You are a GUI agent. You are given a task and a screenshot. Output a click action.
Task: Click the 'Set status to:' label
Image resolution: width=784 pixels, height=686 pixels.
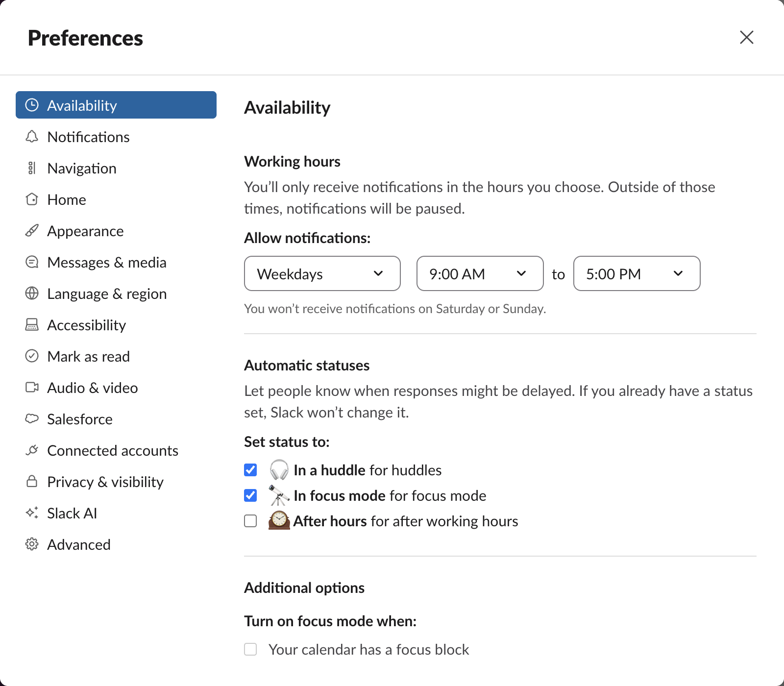(287, 441)
